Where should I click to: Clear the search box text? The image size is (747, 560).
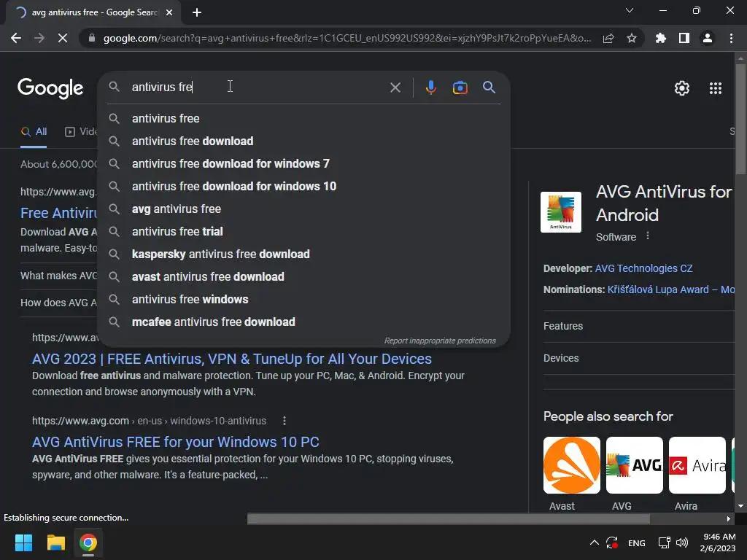(395, 87)
